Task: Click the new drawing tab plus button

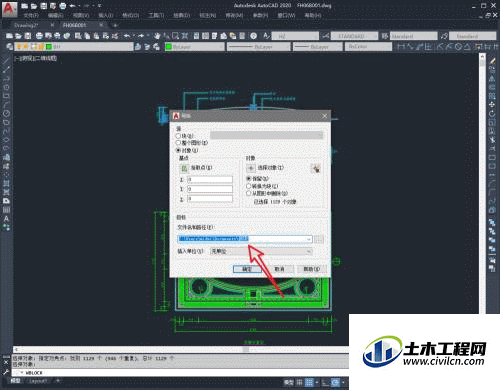Action: [x=115, y=25]
